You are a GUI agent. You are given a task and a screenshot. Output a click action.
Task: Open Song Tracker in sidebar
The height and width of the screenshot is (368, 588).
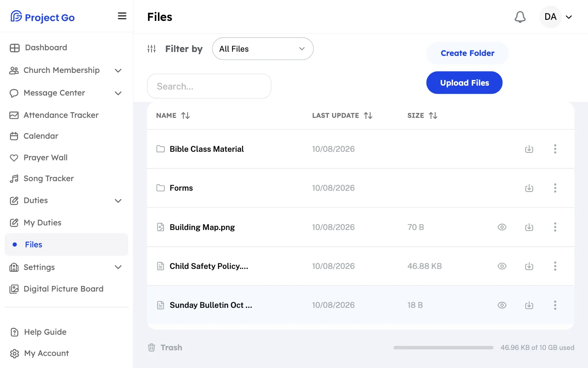(42, 178)
